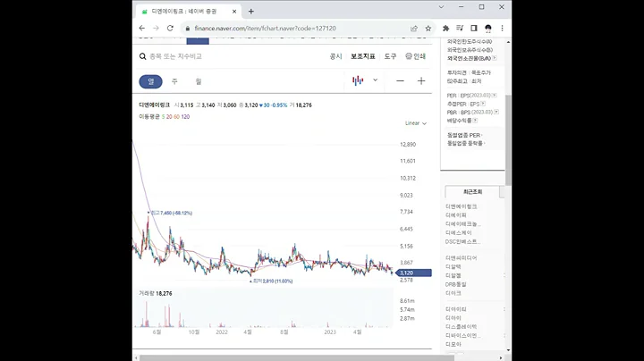Bookmark this page with the star icon

click(428, 29)
